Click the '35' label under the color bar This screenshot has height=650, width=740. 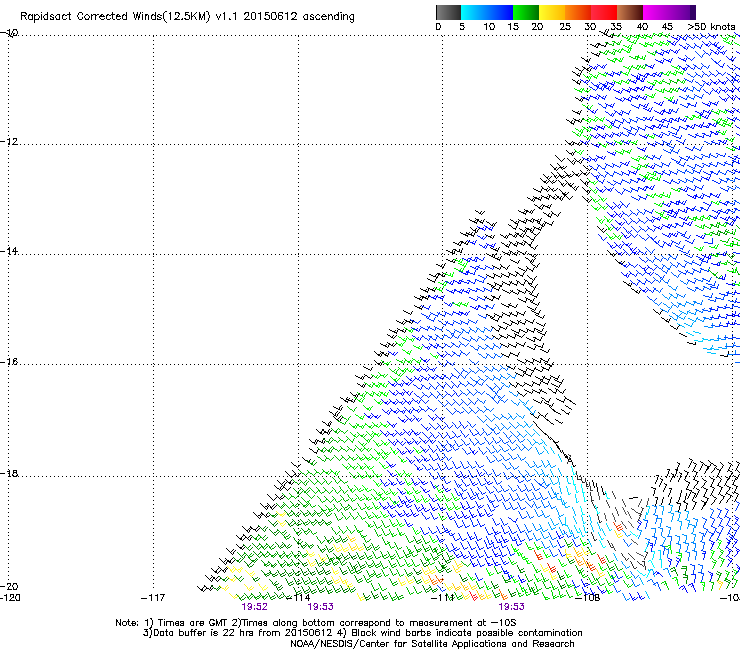616,27
